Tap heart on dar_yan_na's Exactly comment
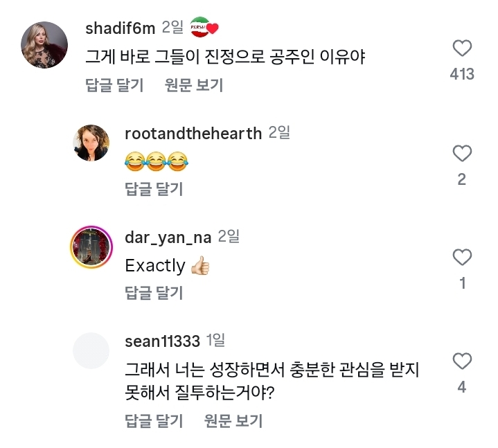498x448 pixels. [x=461, y=258]
